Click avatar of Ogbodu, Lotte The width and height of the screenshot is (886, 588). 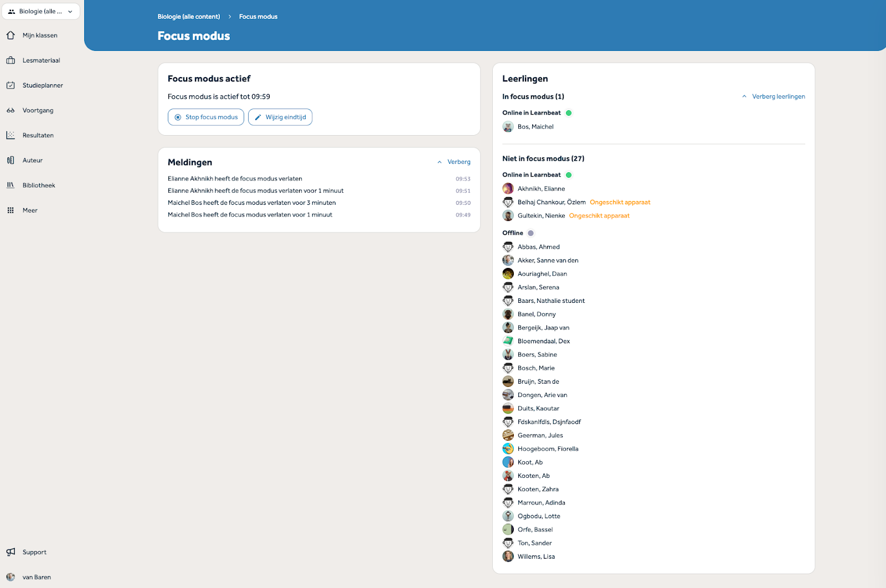point(508,516)
